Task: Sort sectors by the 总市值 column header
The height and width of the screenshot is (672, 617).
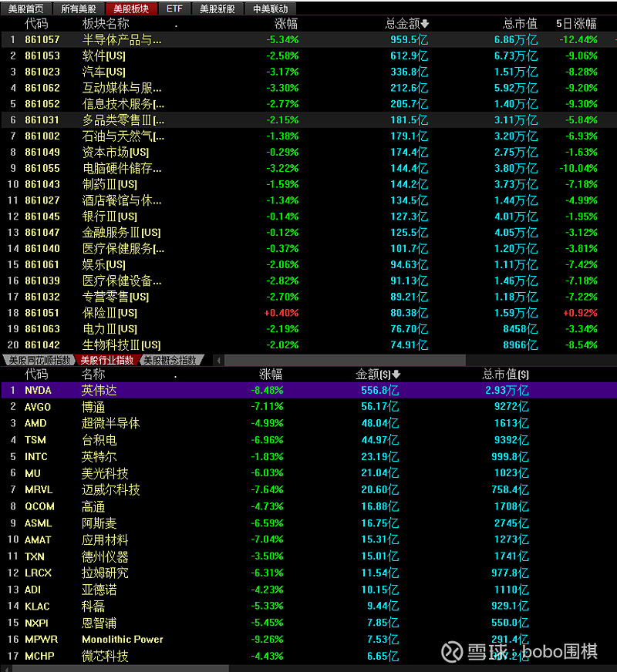Action: (520, 24)
